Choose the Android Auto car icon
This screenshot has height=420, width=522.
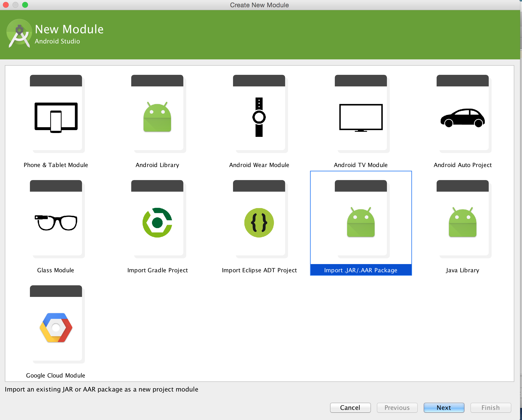(462, 118)
